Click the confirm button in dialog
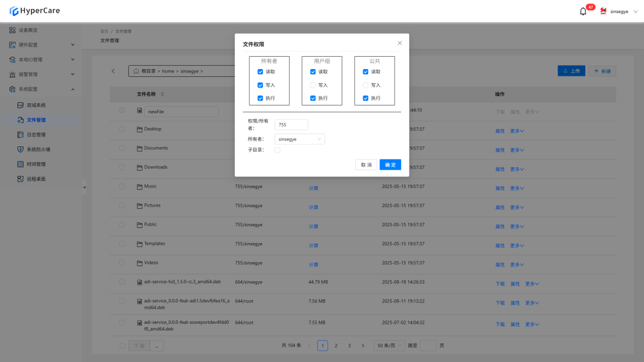 pos(390,165)
